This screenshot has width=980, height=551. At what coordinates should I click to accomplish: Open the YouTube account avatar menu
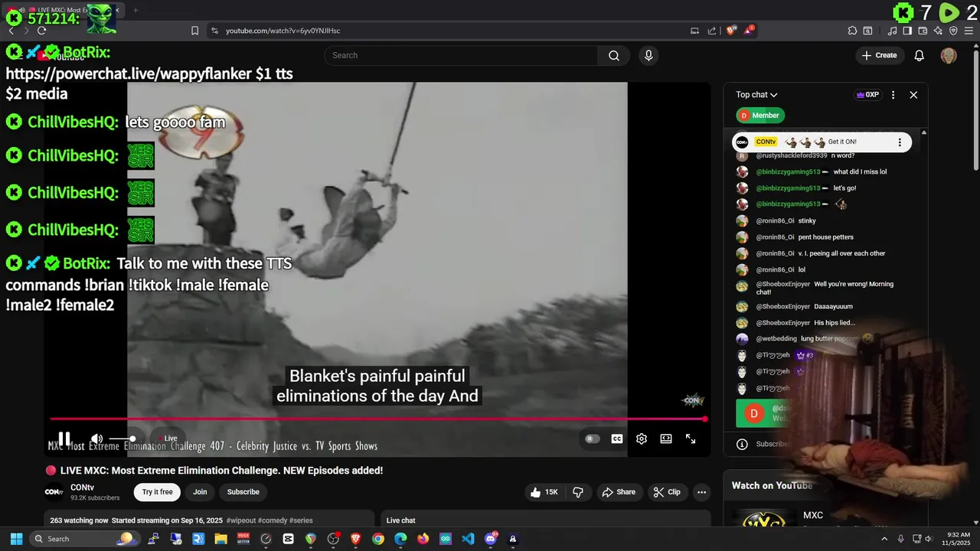tap(949, 55)
